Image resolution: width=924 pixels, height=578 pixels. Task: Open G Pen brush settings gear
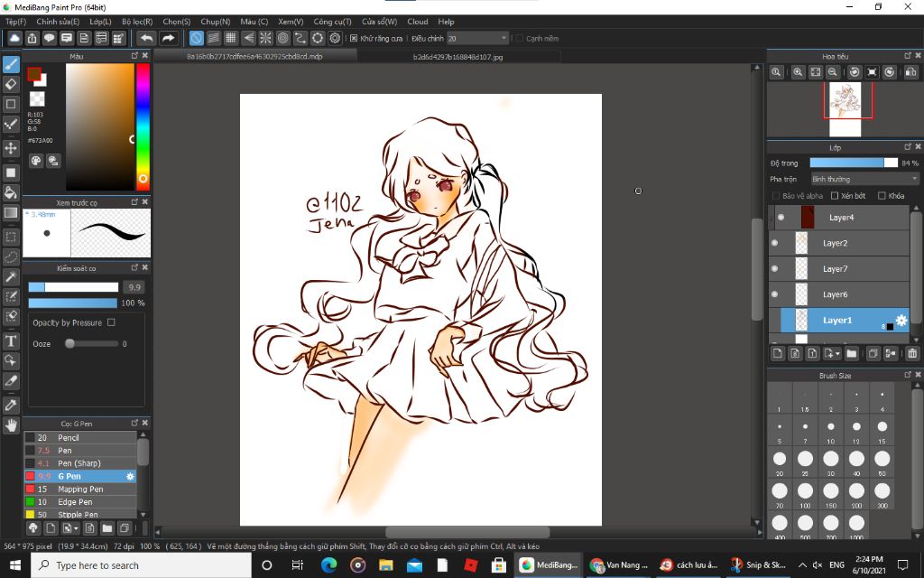pos(130,477)
